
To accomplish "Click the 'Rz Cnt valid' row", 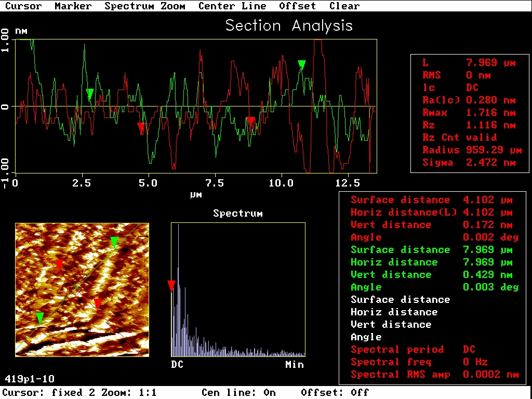I will point(460,137).
